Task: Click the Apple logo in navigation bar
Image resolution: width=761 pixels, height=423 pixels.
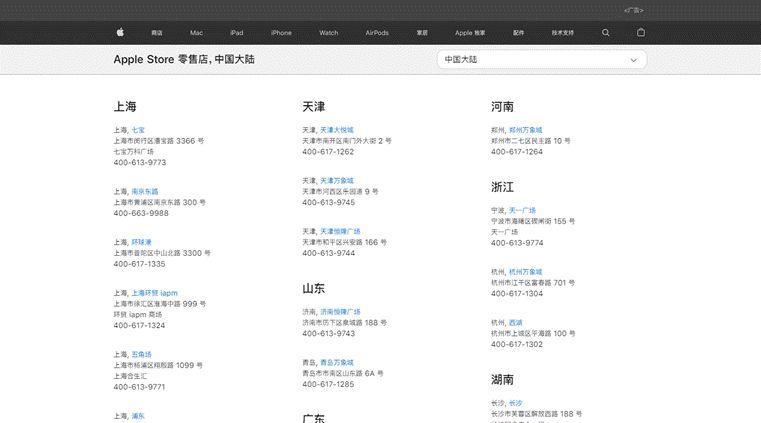Action: [120, 33]
